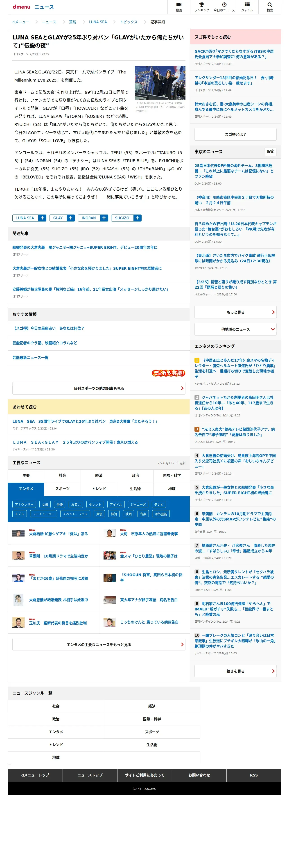Click もっと見る under 東京のニュース

(x=235, y=312)
